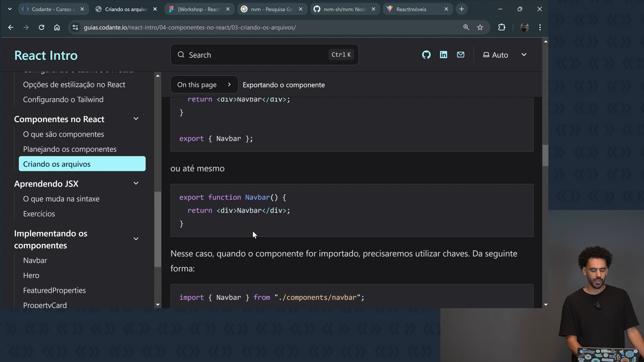Click the browser home icon
Viewport: 644px width, 362px height.
(57, 27)
